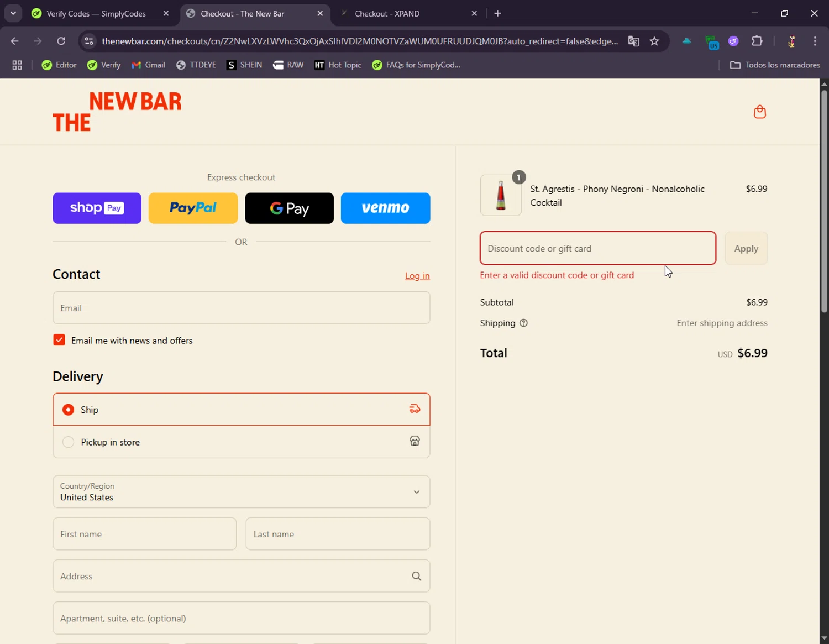The image size is (829, 644).
Task: Click the forward navigation arrow
Action: point(38,41)
